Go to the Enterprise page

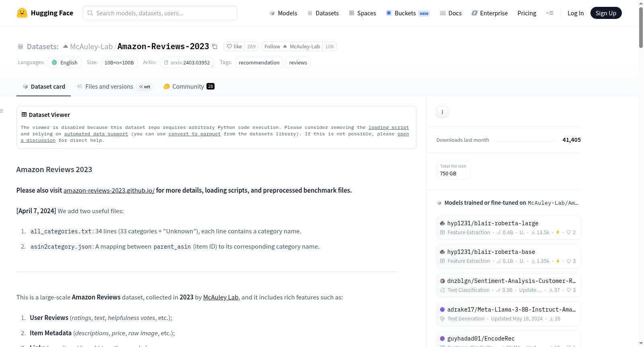(490, 13)
